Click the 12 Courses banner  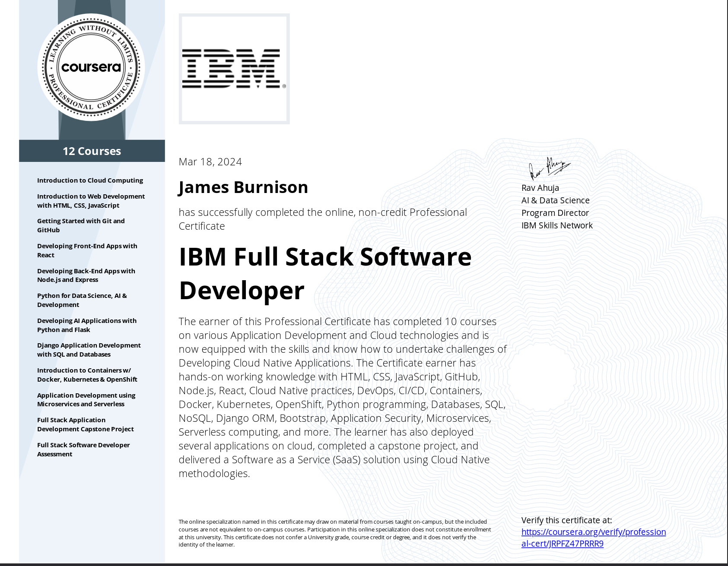pos(92,151)
